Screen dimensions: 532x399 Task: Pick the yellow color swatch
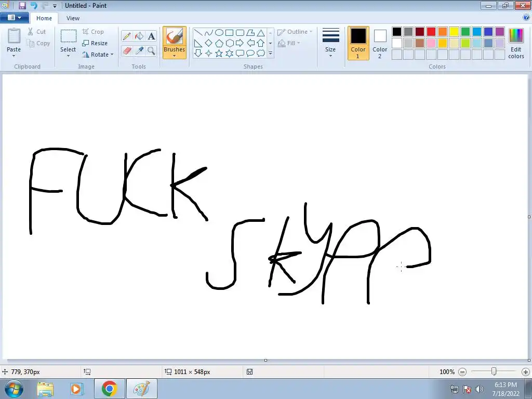click(454, 32)
